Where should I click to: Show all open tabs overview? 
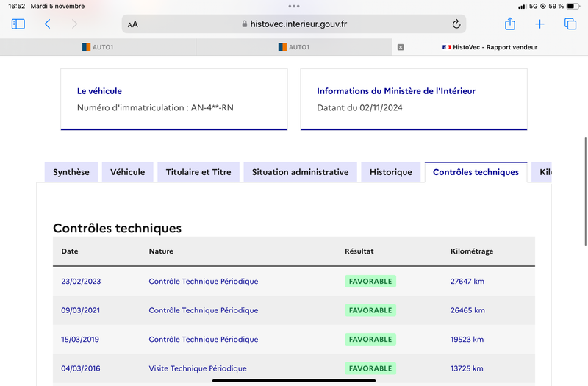coord(570,24)
